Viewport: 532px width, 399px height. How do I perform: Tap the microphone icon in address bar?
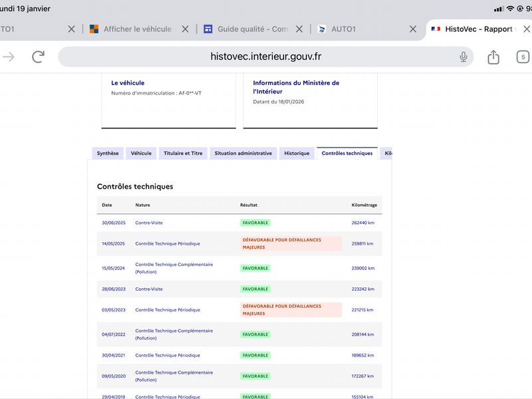[x=464, y=57]
